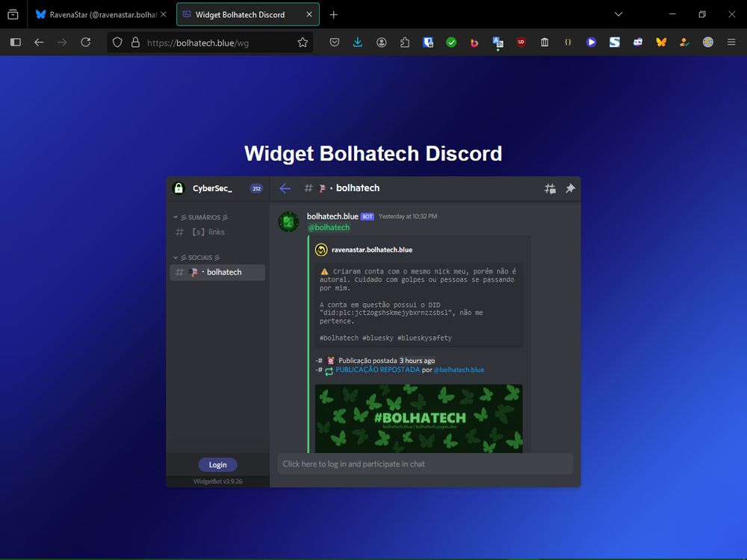Image resolution: width=747 pixels, height=560 pixels.
Task: Click the curly braces extension icon
Action: [568, 43]
